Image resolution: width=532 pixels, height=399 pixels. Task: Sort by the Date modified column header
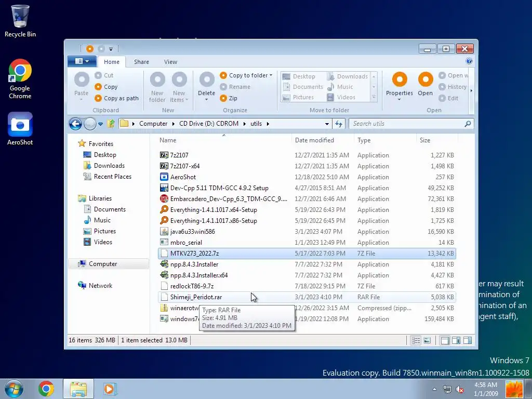tap(322, 140)
